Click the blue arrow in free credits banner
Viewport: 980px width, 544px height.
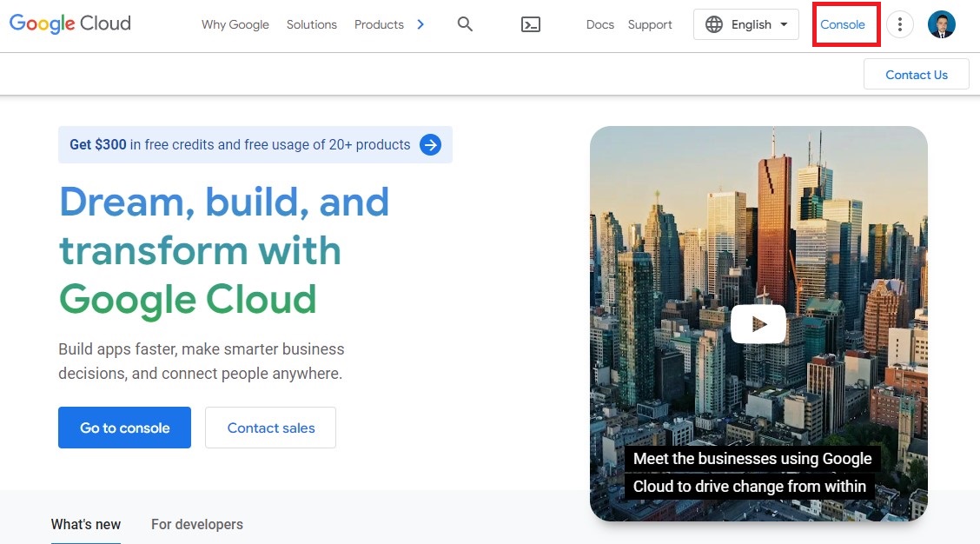click(x=430, y=144)
